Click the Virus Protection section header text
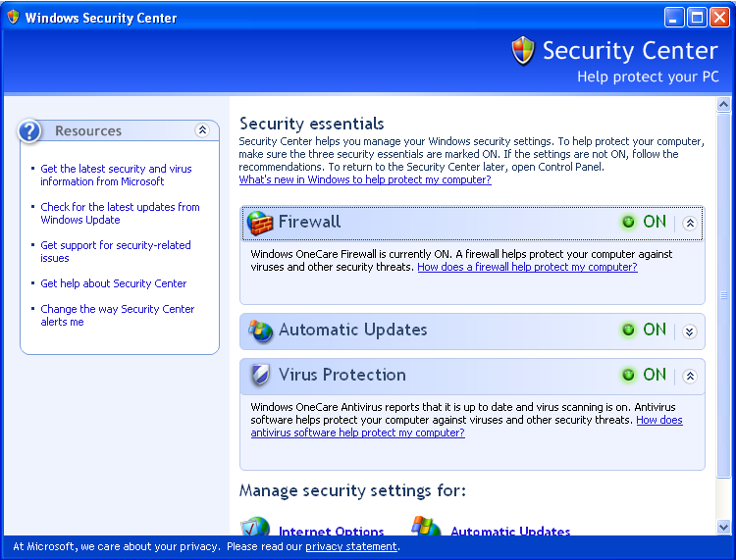Image resolution: width=736 pixels, height=560 pixels. coord(342,375)
